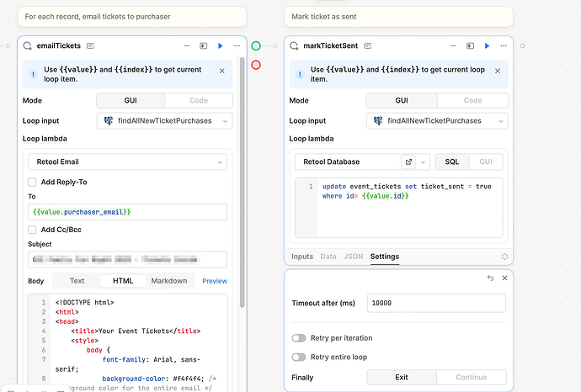Close the settings panel with X
Screen dimensions: 581x392
click(504, 278)
